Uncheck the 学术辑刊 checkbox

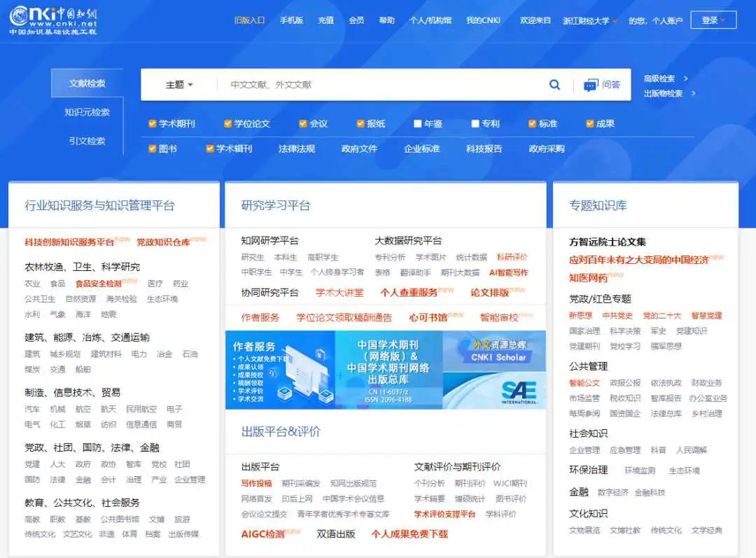coord(210,148)
